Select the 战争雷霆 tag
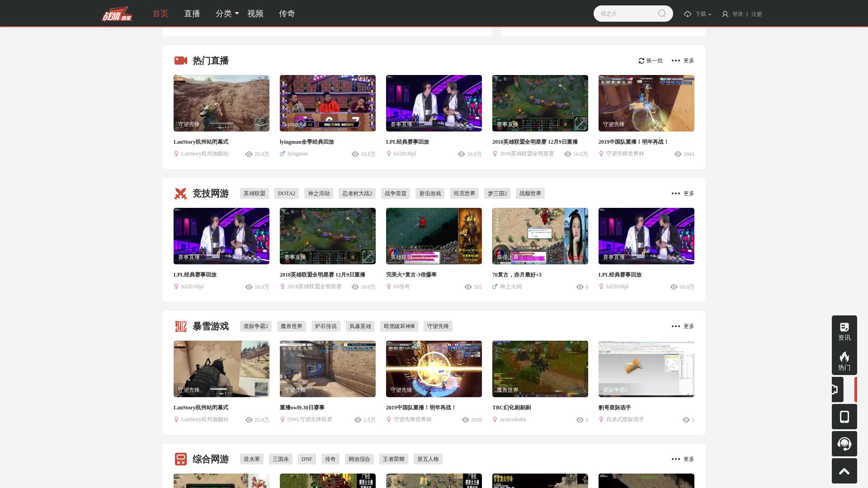Image resolution: width=868 pixels, height=488 pixels. coord(396,193)
